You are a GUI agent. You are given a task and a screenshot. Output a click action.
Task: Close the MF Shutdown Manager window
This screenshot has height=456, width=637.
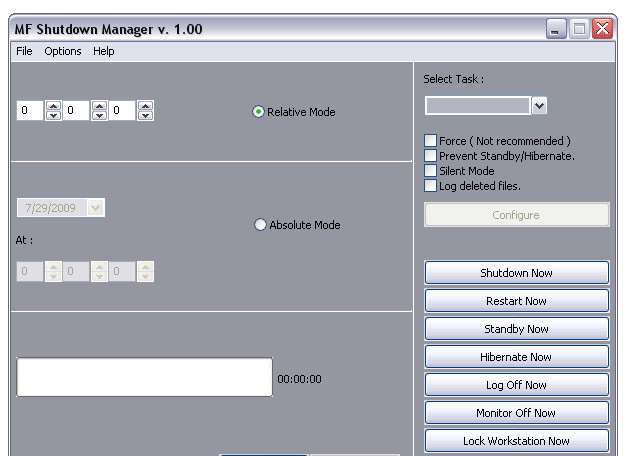(602, 29)
